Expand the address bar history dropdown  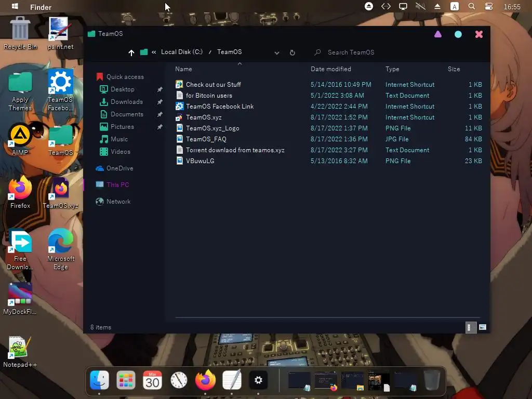277,53
